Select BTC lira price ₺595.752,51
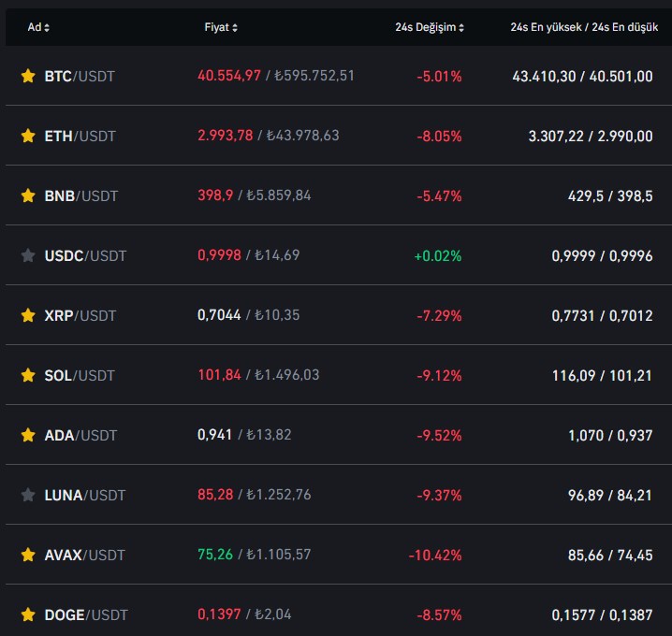This screenshot has height=636, width=672. tap(314, 76)
